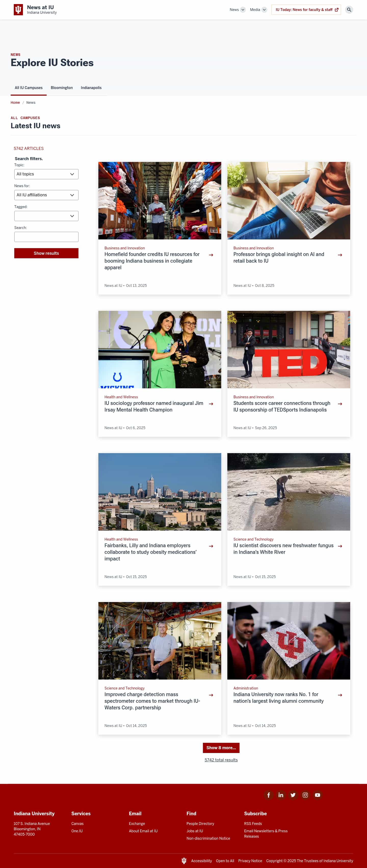Viewport: 367px width, 868px height.
Task: Click the IU trident logo in header
Action: (x=18, y=10)
